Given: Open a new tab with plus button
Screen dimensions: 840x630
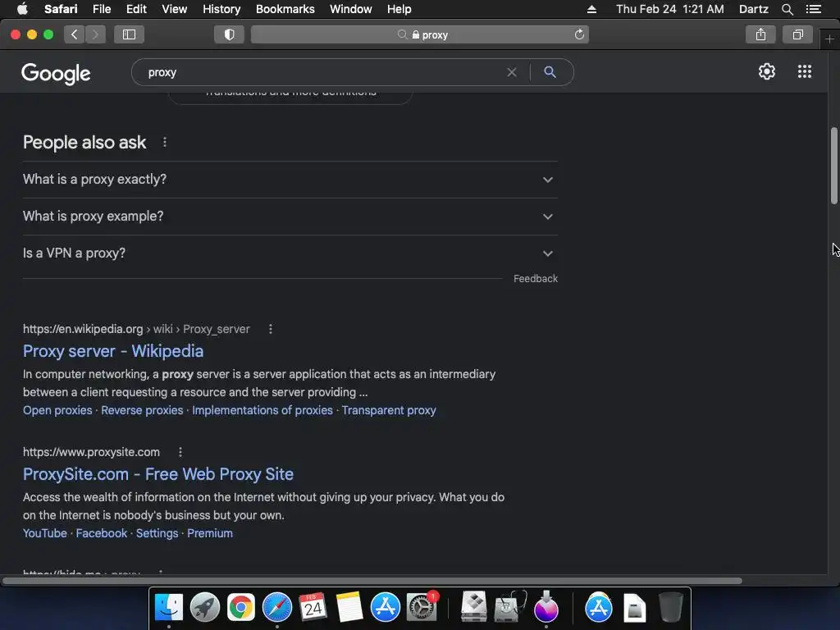Looking at the screenshot, I should (829, 39).
